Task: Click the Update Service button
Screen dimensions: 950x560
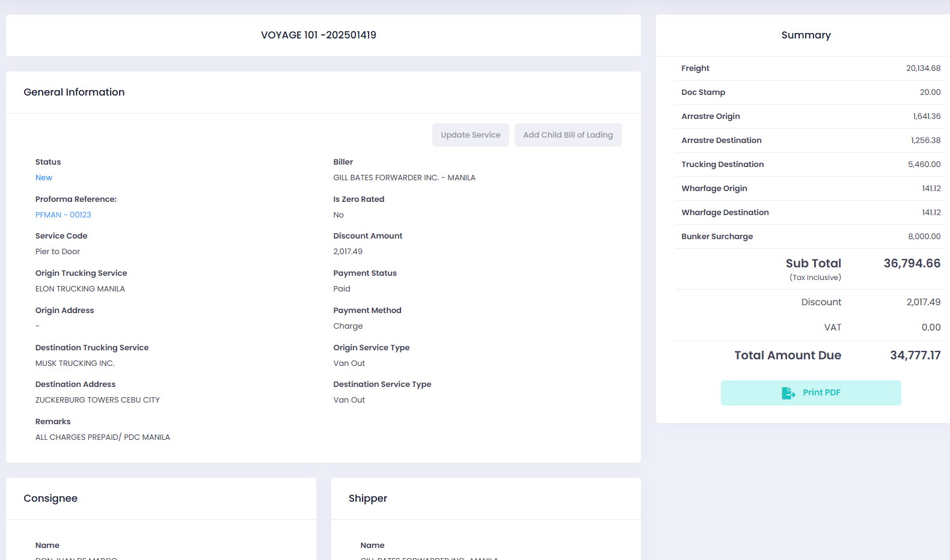Action: pyautogui.click(x=471, y=135)
